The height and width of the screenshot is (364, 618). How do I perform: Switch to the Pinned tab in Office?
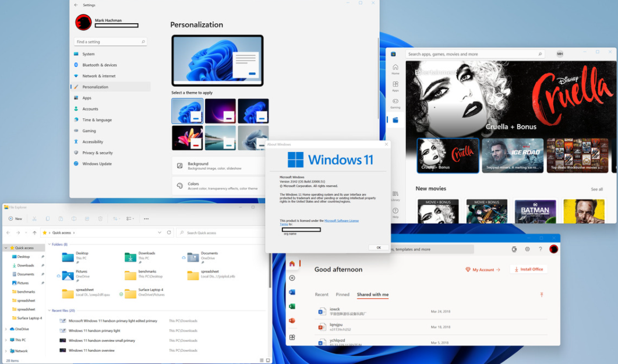(x=342, y=294)
